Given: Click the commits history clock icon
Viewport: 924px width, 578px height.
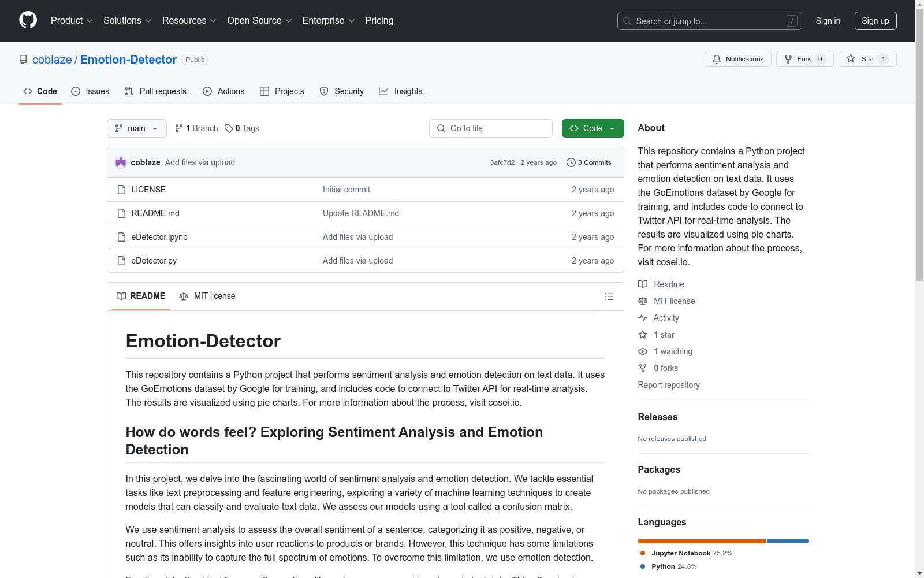Looking at the screenshot, I should click(x=571, y=162).
